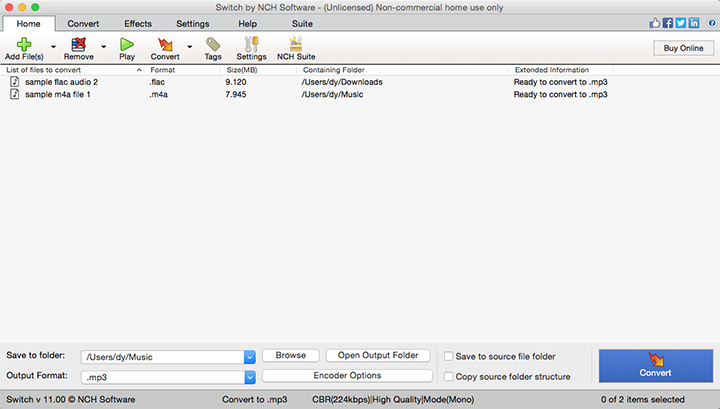Click the large blue Convert button
The image size is (720, 409).
[656, 366]
